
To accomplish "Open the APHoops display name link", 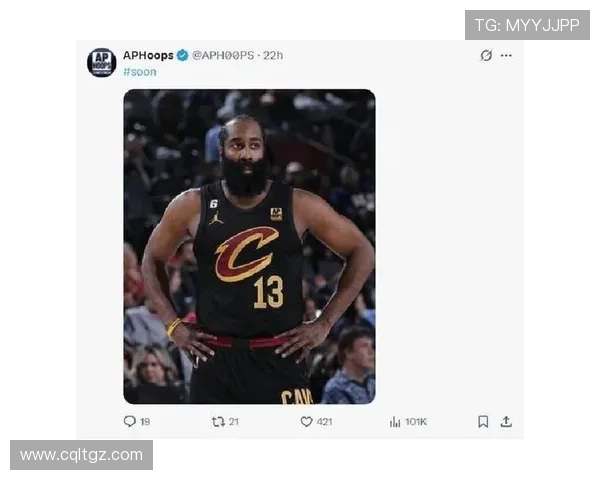I will [148, 56].
